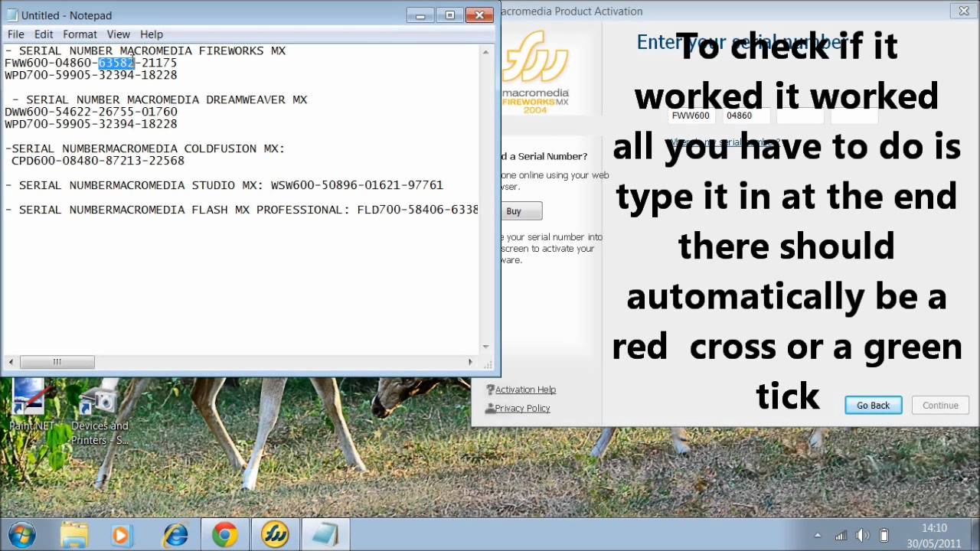Minimize the Notepad window
The width and height of the screenshot is (980, 551).
tap(420, 15)
